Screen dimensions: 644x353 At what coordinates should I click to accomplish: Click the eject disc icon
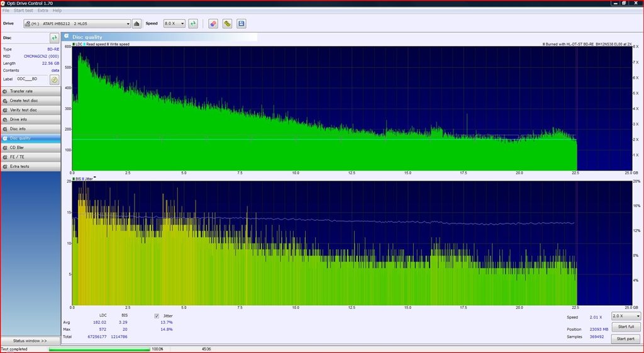[137, 24]
